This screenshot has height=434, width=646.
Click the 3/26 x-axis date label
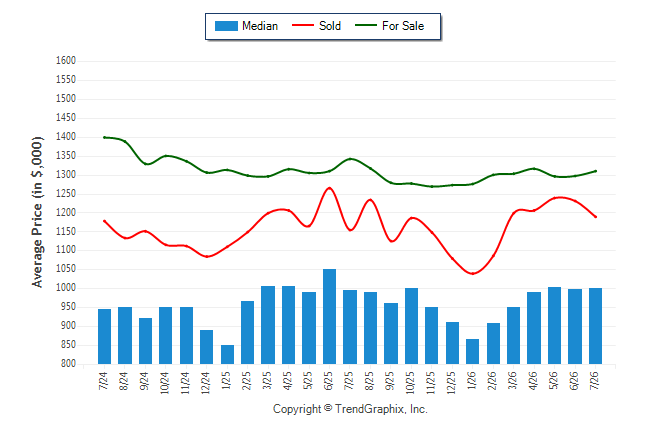tap(513, 380)
